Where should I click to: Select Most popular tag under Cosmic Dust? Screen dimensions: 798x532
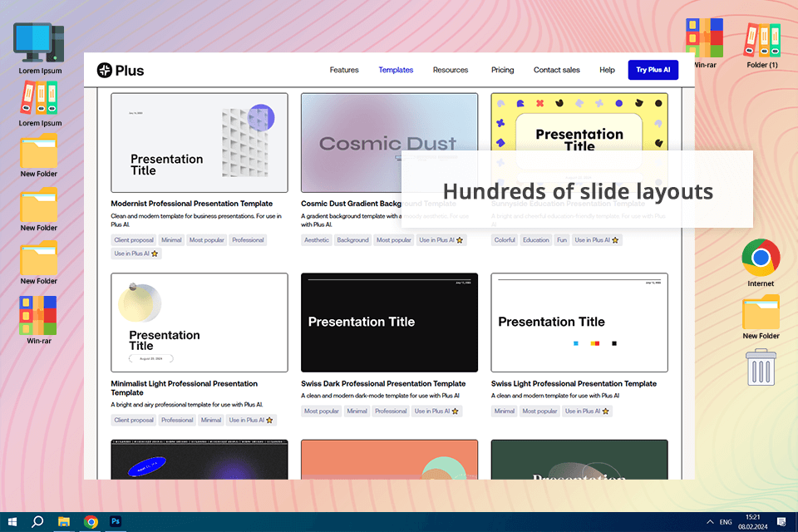(394, 239)
